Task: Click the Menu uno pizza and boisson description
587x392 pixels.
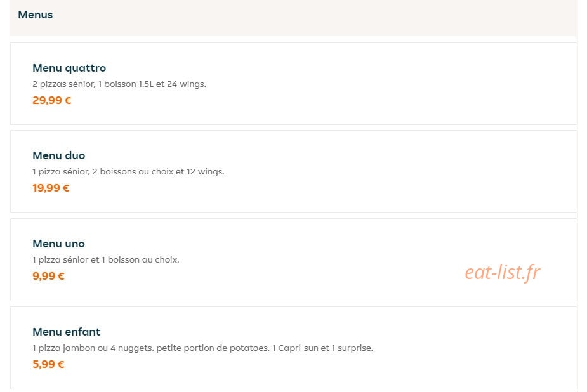Action: click(105, 259)
